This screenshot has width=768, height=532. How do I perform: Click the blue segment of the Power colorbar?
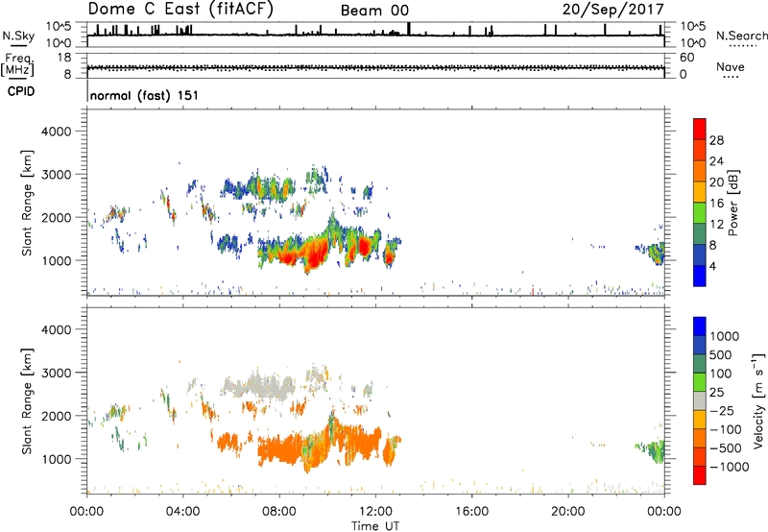pos(700,276)
